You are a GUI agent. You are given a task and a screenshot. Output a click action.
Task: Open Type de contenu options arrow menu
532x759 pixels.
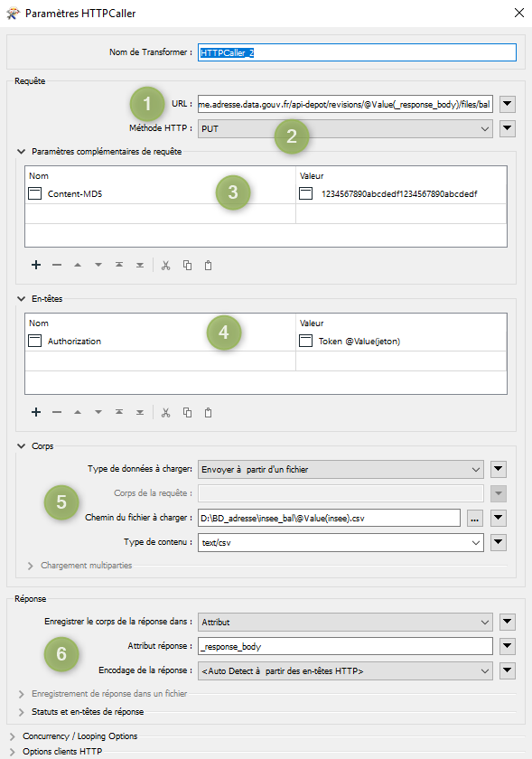(499, 543)
